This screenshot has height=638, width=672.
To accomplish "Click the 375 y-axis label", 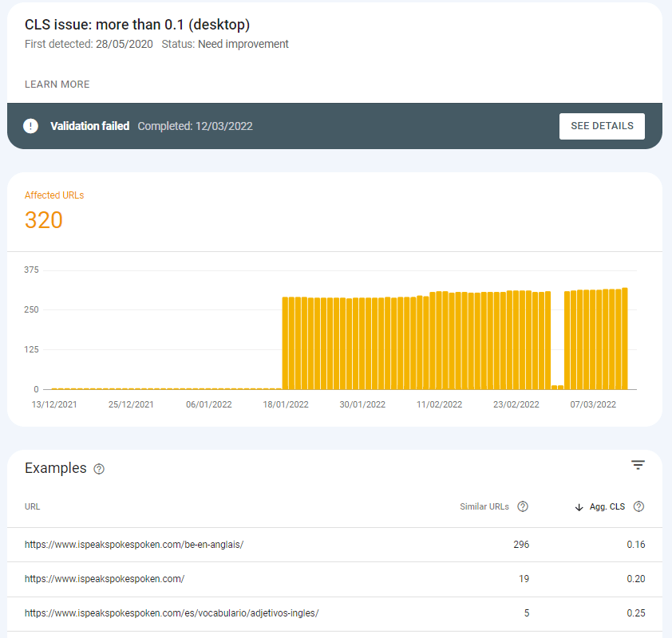I will [31, 270].
